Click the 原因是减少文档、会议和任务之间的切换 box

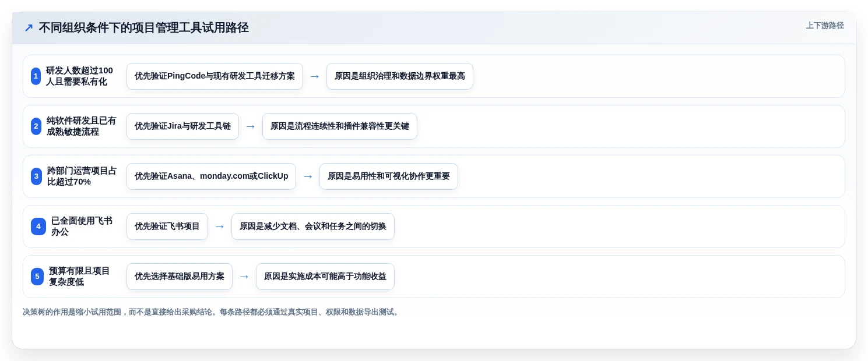(313, 226)
